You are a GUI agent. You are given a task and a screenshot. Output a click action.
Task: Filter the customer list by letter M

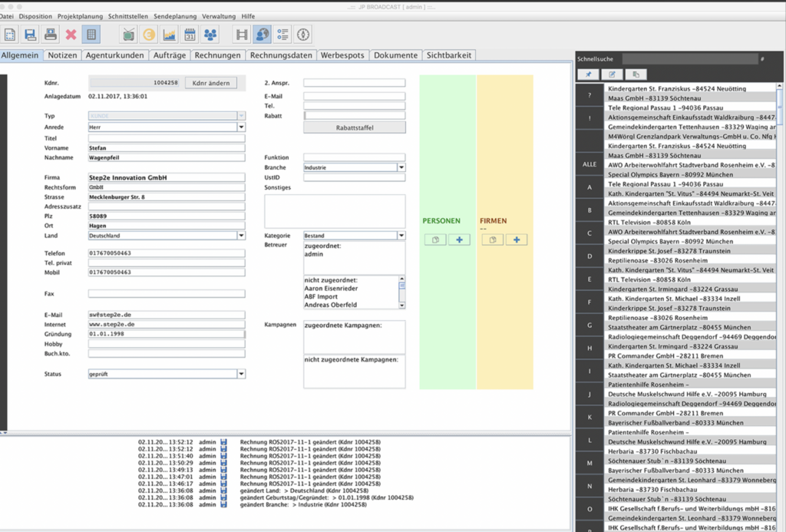(x=589, y=464)
